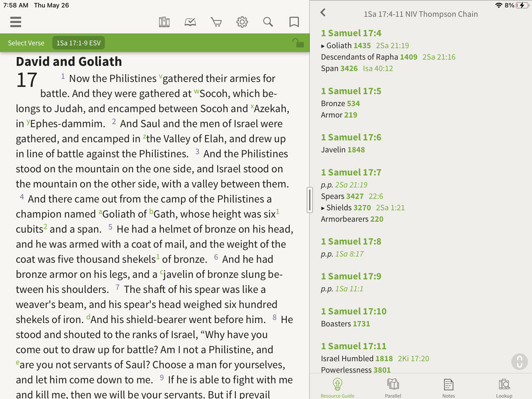532x399 pixels.
Task: Tap cross-reference x before Azekah
Action: point(252,107)
